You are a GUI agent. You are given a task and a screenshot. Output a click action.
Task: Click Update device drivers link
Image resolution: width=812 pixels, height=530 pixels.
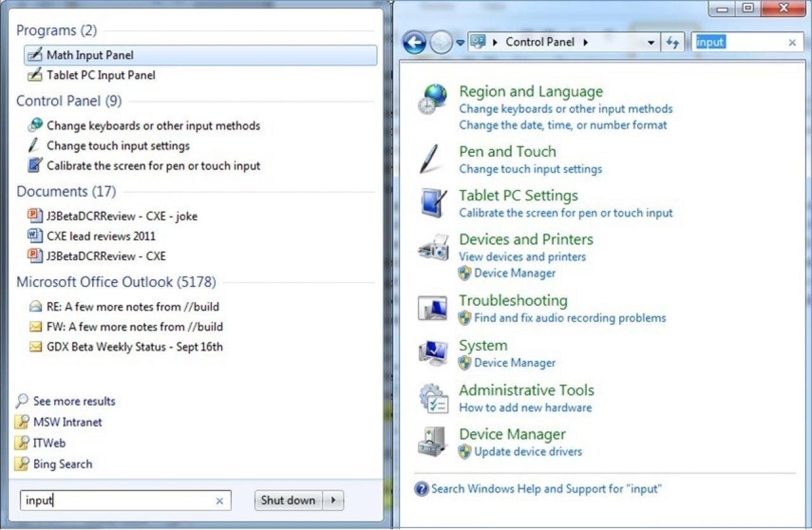(x=528, y=452)
